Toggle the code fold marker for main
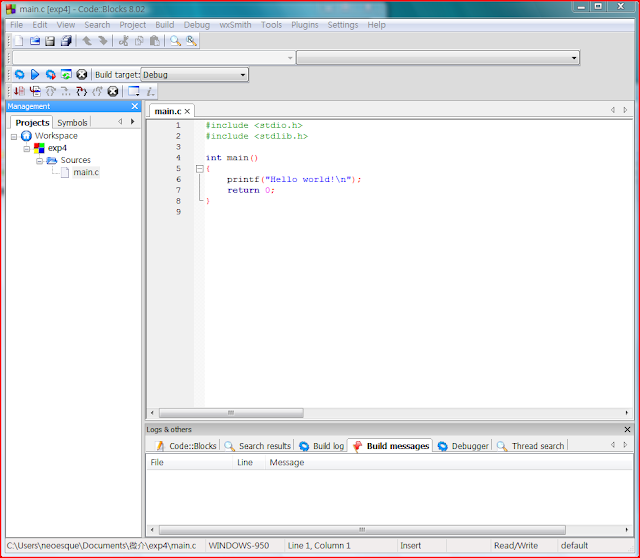The image size is (640, 558). tap(199, 168)
